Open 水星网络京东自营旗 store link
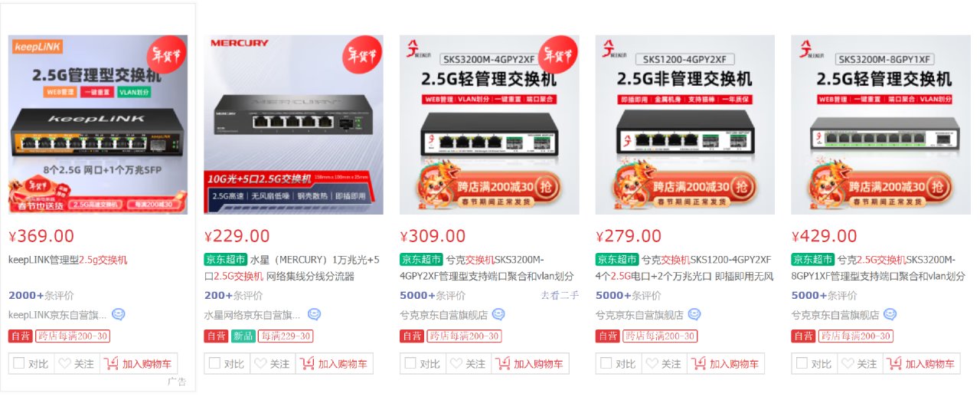The image size is (980, 400). 252,315
